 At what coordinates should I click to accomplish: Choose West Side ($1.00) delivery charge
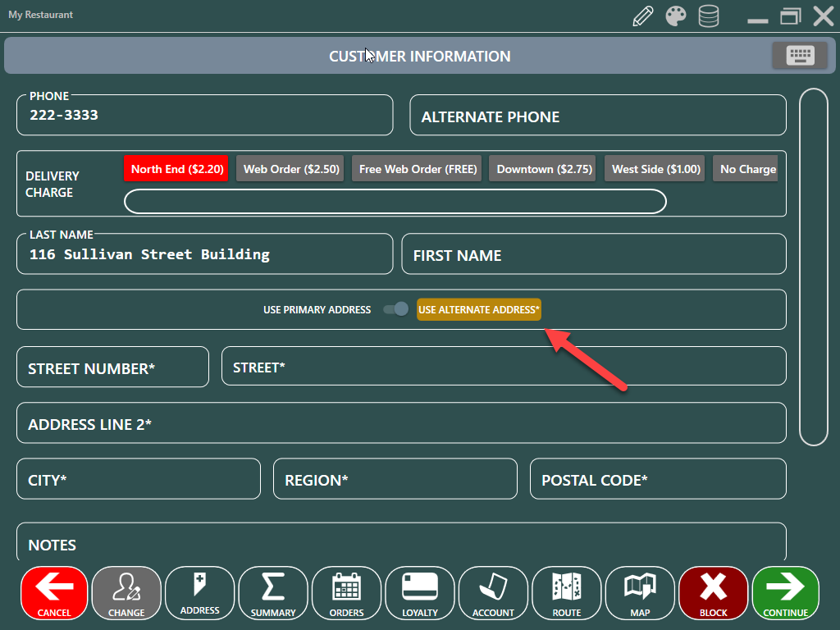(x=656, y=169)
